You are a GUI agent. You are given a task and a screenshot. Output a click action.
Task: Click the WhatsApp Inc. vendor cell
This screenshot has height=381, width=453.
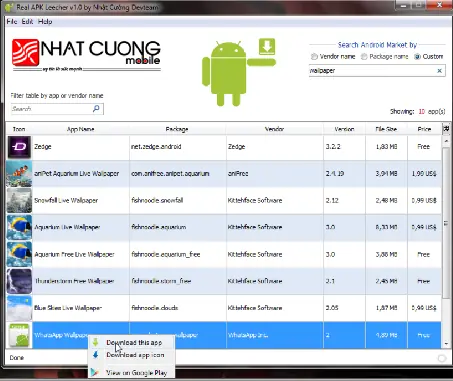[275, 335]
